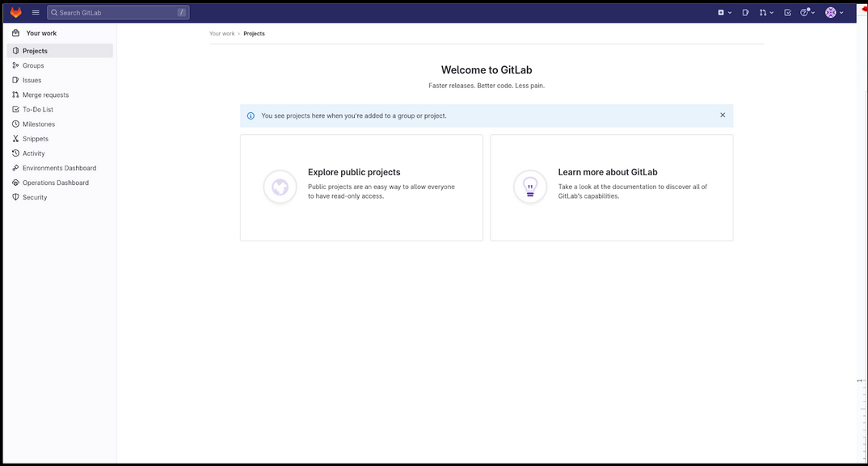Open Merge requests in sidebar
The image size is (868, 466).
60,94
